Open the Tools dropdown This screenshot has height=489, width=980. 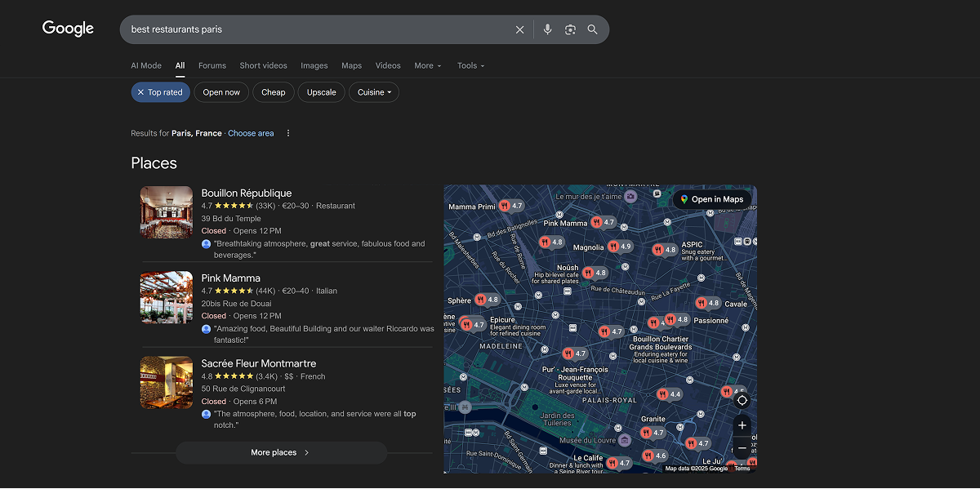pos(470,65)
